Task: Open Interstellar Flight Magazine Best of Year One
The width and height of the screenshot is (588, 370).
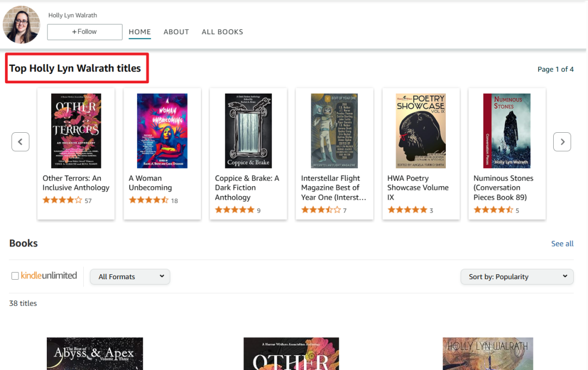Action: [x=333, y=188]
